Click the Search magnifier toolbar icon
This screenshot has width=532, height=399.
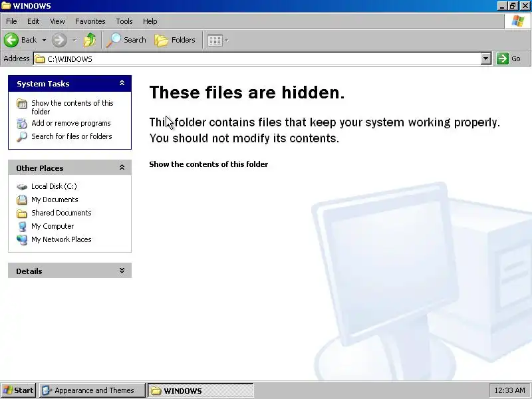[113, 40]
